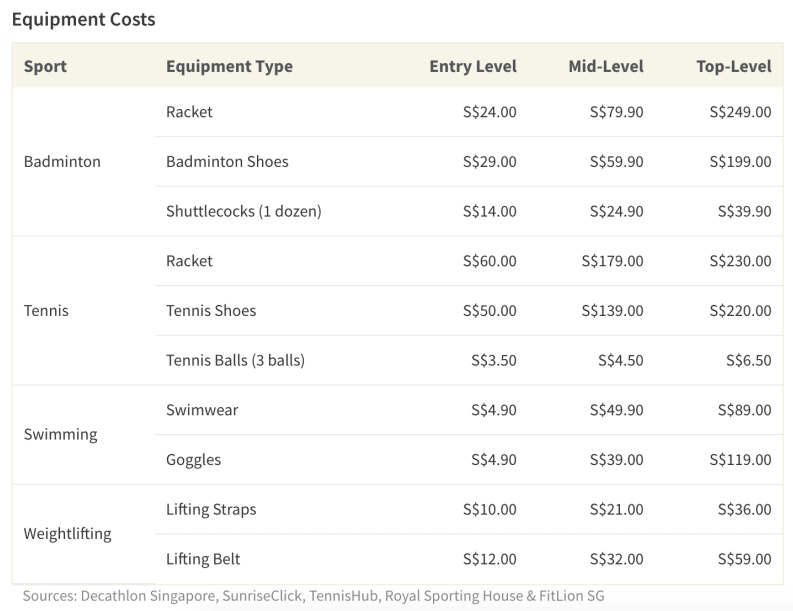Click the "Swimming" sport cell
This screenshot has width=793, height=611.
pos(60,434)
